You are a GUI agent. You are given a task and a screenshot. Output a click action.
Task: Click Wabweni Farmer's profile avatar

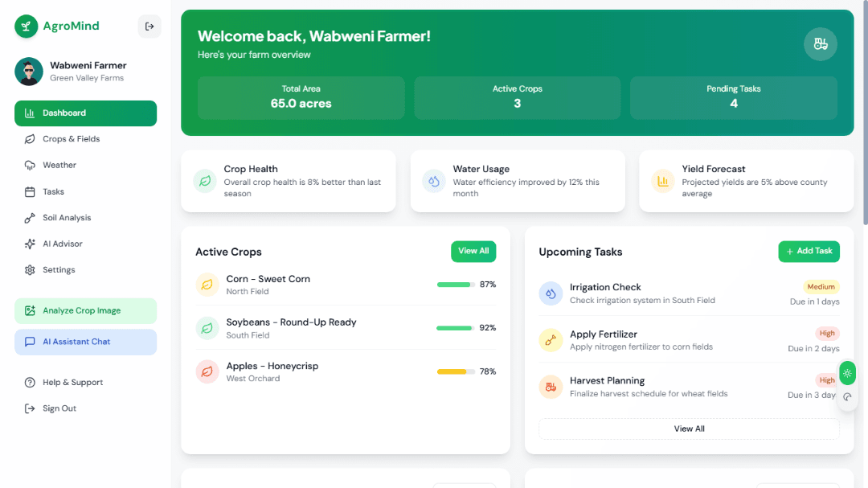point(27,71)
